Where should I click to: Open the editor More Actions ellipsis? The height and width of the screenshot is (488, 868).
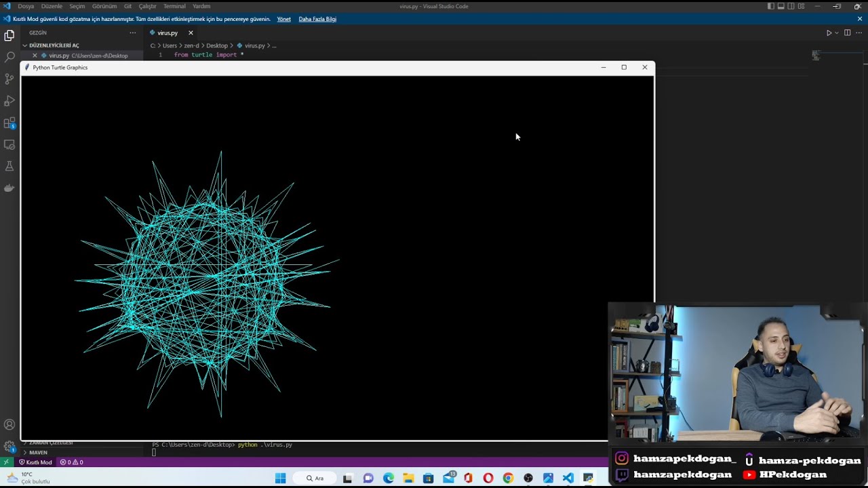coord(859,33)
